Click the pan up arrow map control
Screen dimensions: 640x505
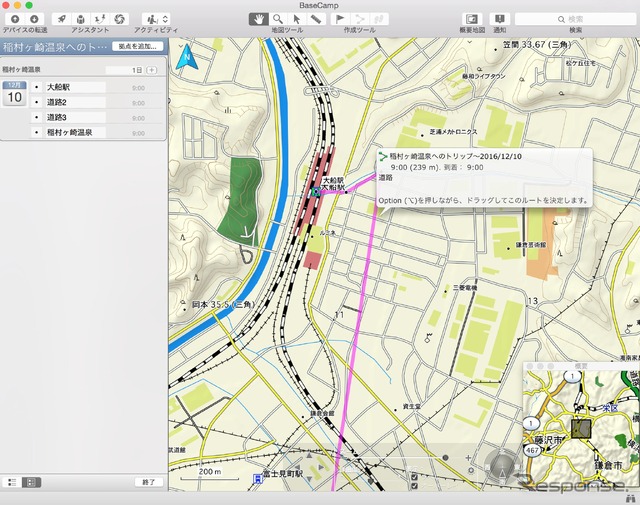[x=309, y=455]
